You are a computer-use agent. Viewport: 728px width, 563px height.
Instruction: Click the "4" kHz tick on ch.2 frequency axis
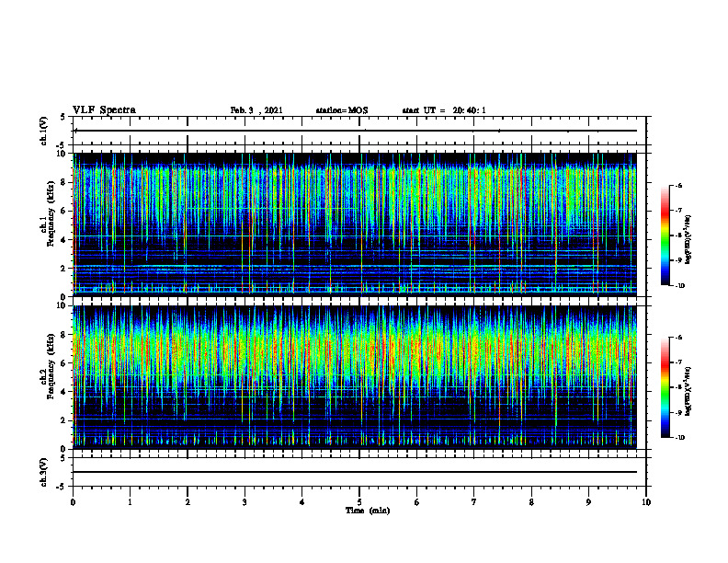click(63, 392)
